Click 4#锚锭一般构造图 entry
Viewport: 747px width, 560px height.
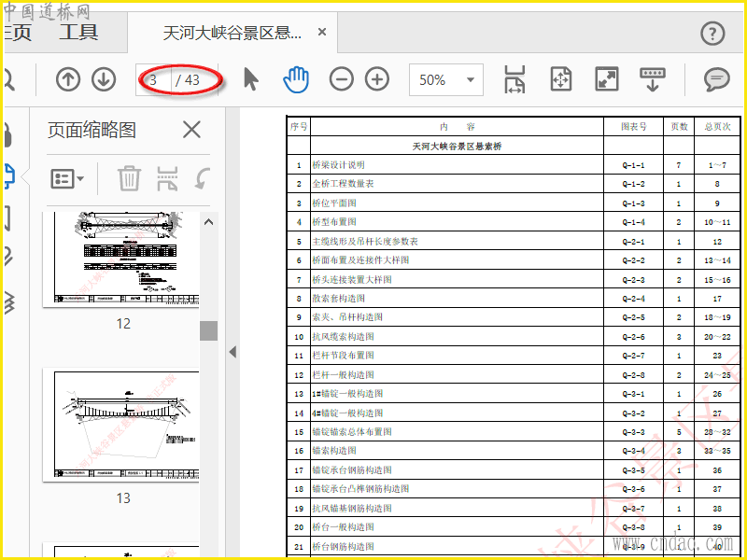pos(347,413)
